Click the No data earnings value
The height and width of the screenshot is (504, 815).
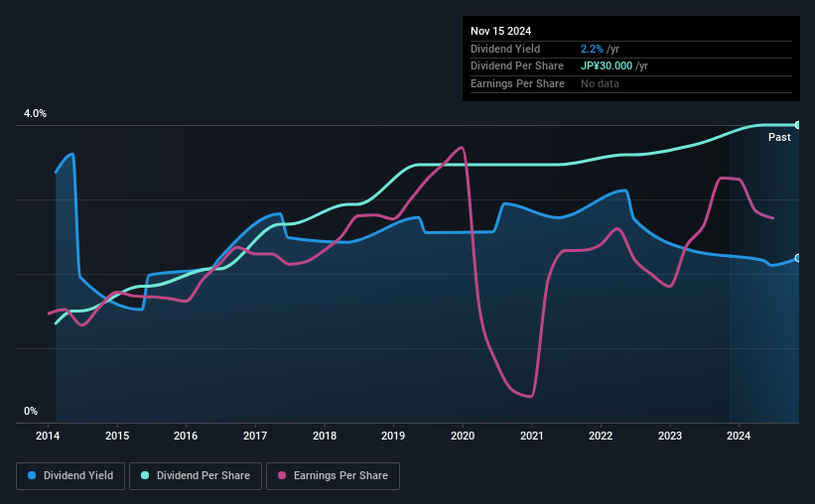pos(600,83)
